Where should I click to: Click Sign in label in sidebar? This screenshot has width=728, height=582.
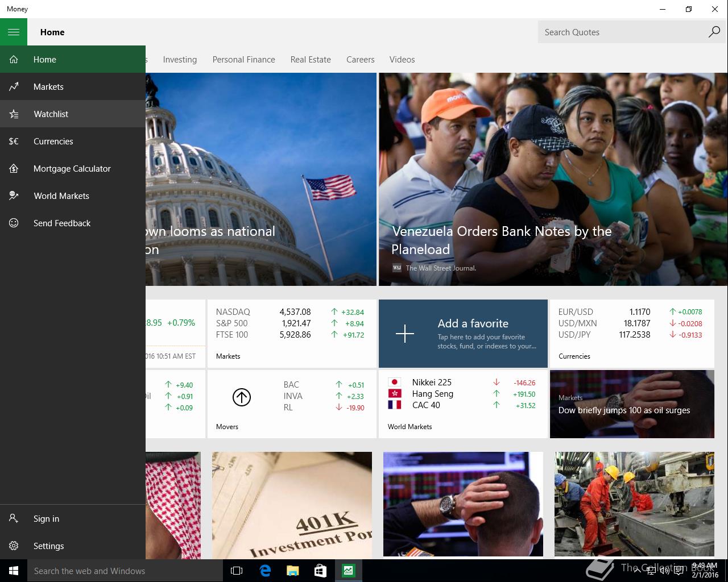click(46, 519)
